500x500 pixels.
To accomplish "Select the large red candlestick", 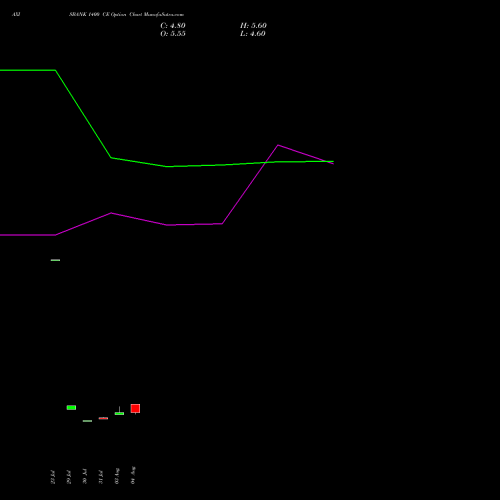I will (135, 409).
